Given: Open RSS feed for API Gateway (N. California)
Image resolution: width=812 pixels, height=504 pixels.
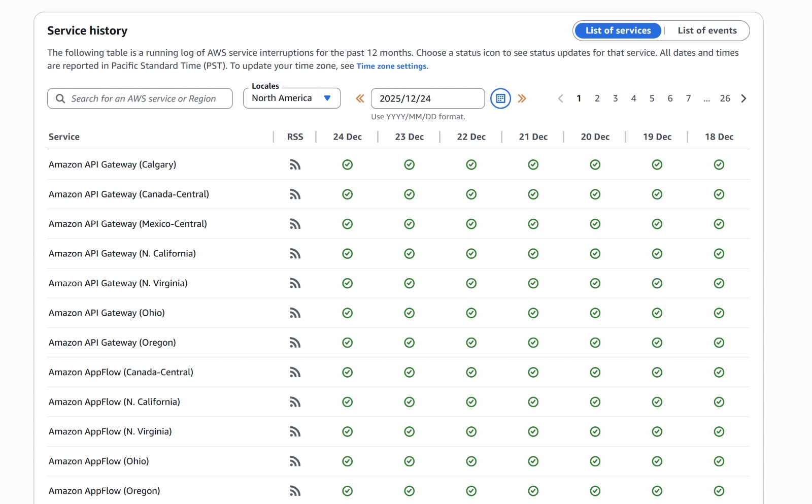Looking at the screenshot, I should (295, 254).
